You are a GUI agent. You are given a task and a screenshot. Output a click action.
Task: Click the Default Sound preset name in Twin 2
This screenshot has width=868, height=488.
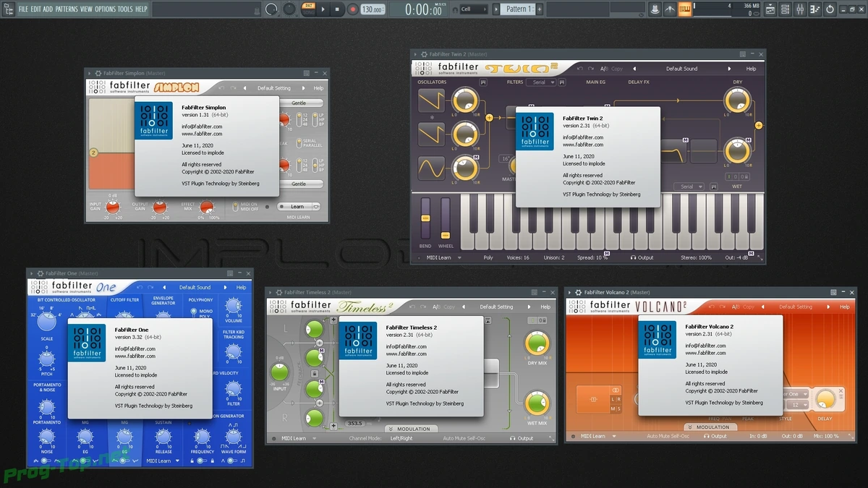pyautogui.click(x=681, y=69)
